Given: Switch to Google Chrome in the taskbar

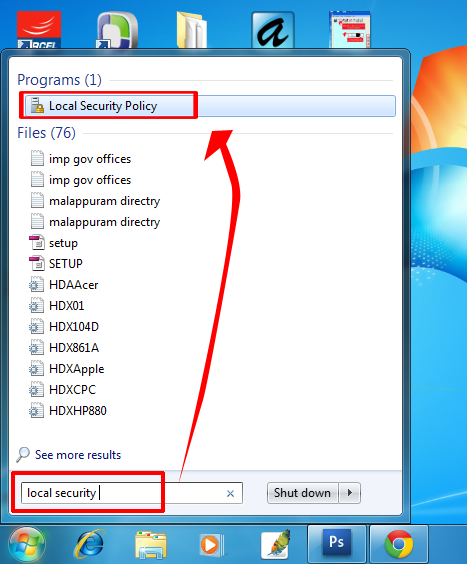Looking at the screenshot, I should tap(399, 544).
